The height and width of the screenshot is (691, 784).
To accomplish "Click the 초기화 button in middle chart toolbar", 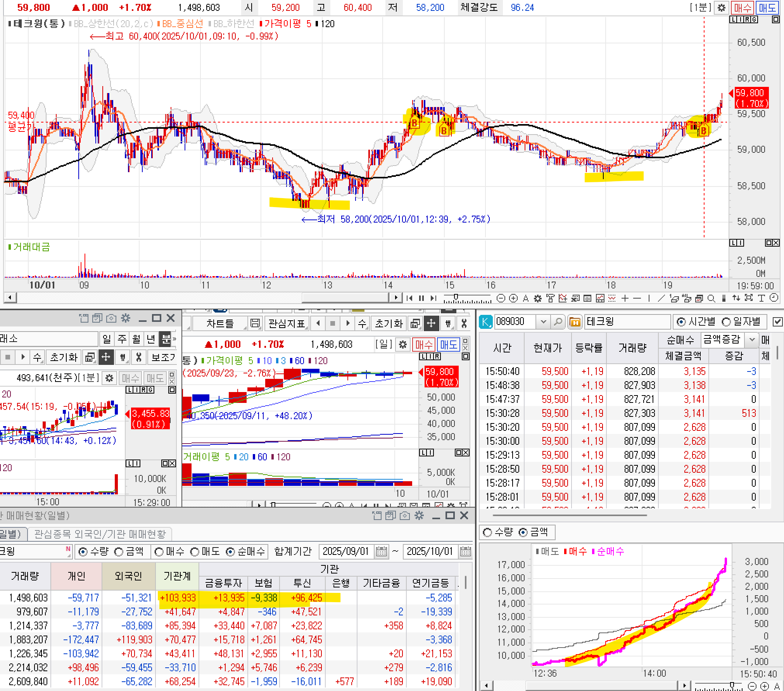I will [389, 323].
